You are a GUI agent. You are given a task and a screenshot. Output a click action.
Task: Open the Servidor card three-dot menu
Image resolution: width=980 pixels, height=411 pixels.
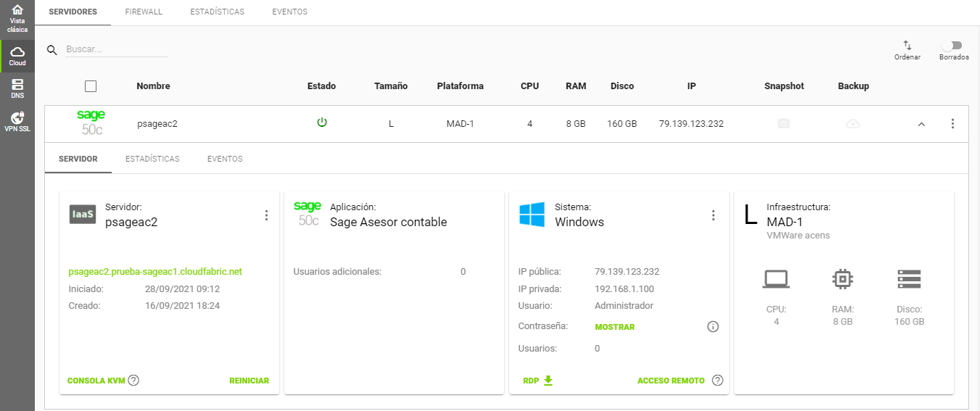coord(266,215)
